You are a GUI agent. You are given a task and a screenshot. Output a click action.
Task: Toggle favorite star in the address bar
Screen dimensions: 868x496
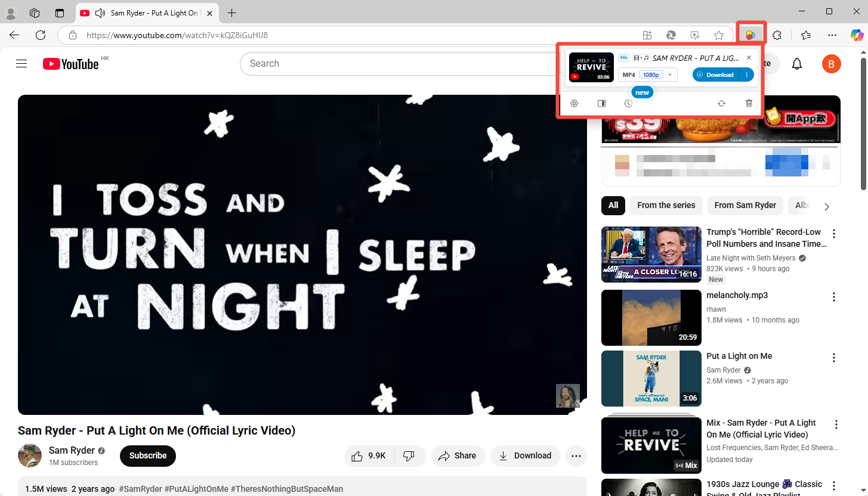[719, 35]
